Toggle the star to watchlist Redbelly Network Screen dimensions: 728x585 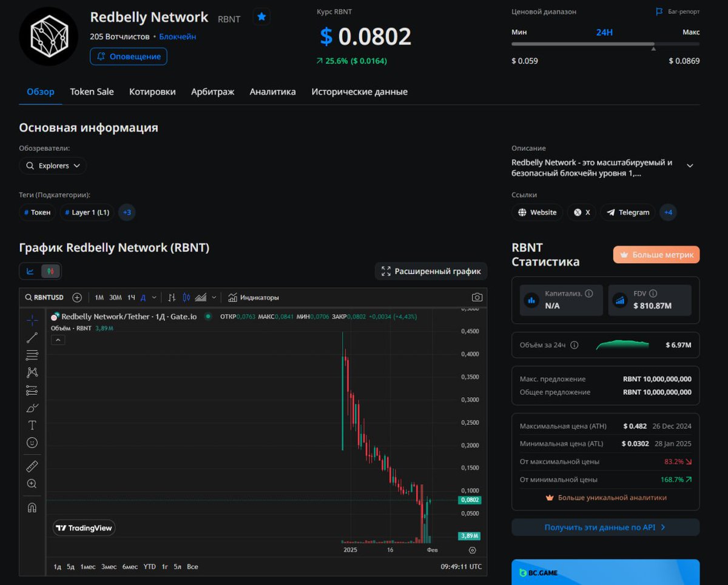click(x=261, y=17)
